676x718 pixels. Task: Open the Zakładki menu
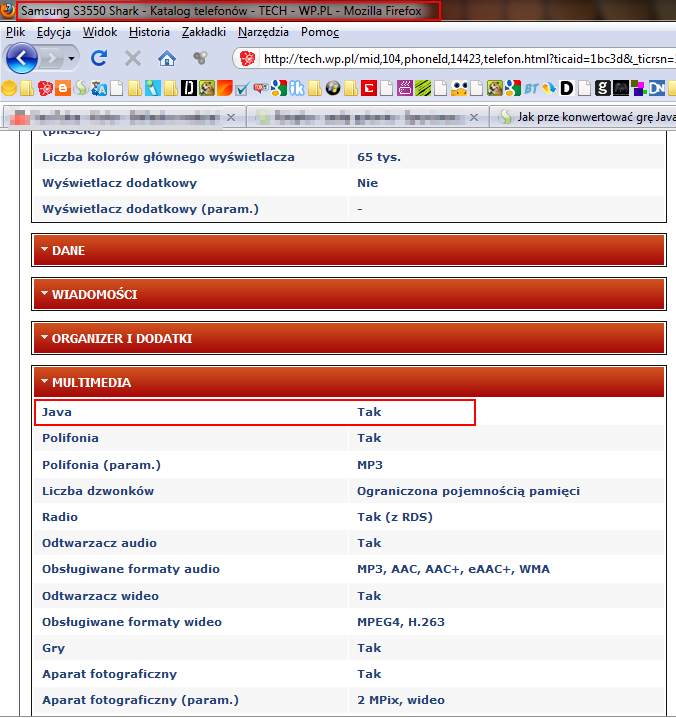click(x=204, y=32)
